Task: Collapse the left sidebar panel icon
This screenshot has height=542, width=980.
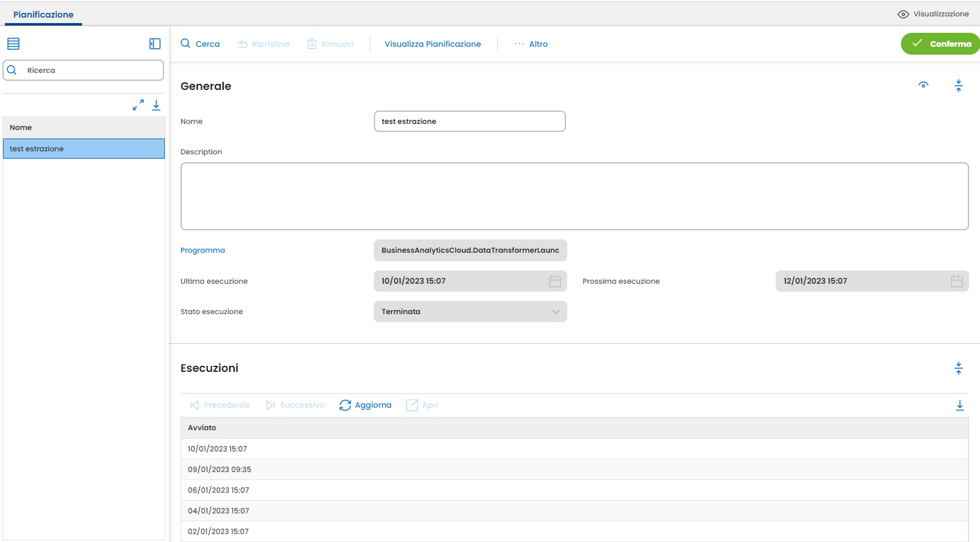Action: point(155,44)
